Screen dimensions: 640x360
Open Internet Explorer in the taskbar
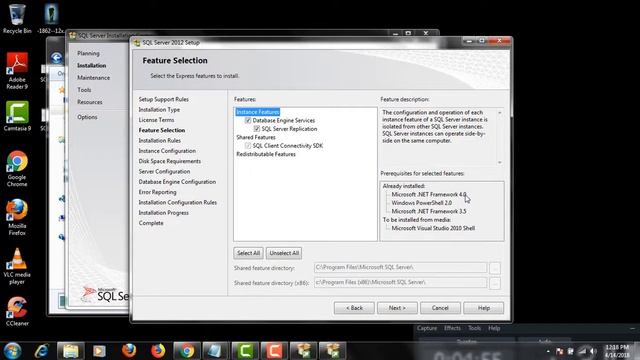click(42, 351)
